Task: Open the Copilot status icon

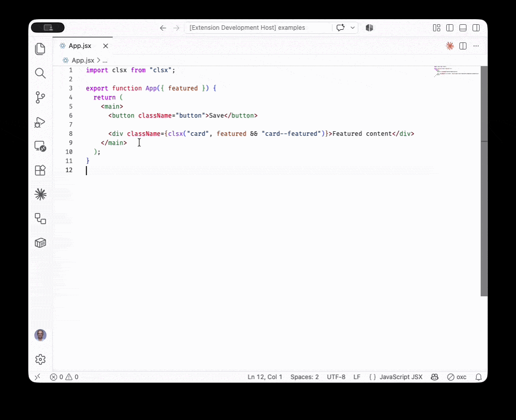Action: click(x=435, y=377)
